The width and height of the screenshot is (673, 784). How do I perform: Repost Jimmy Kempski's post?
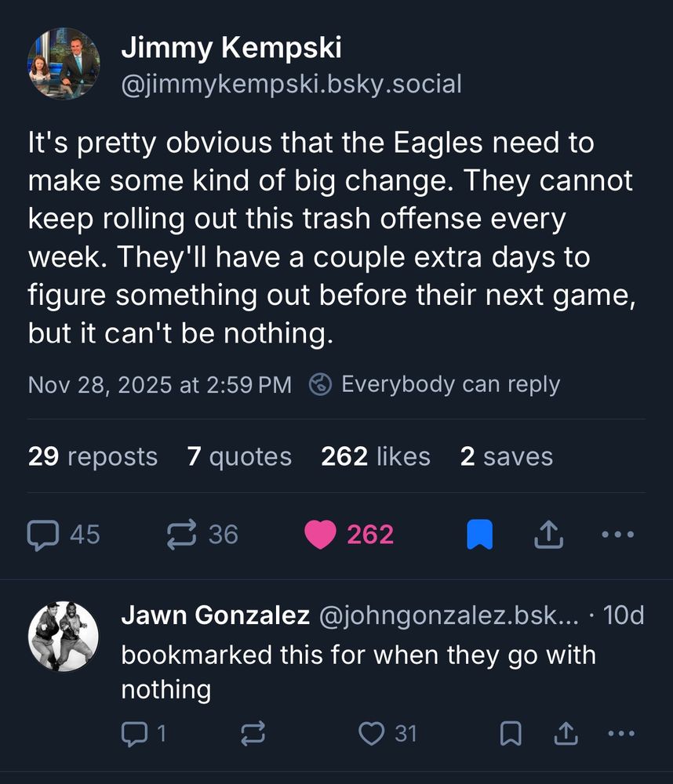(183, 535)
